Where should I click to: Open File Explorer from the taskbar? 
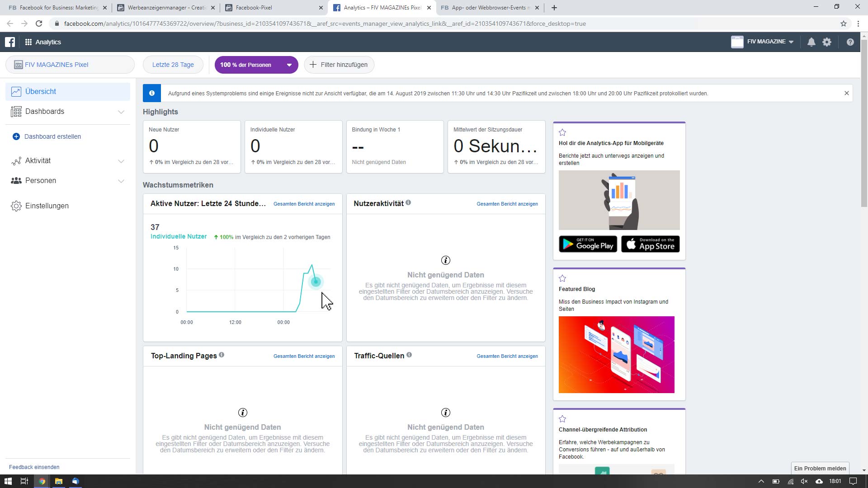(58, 481)
